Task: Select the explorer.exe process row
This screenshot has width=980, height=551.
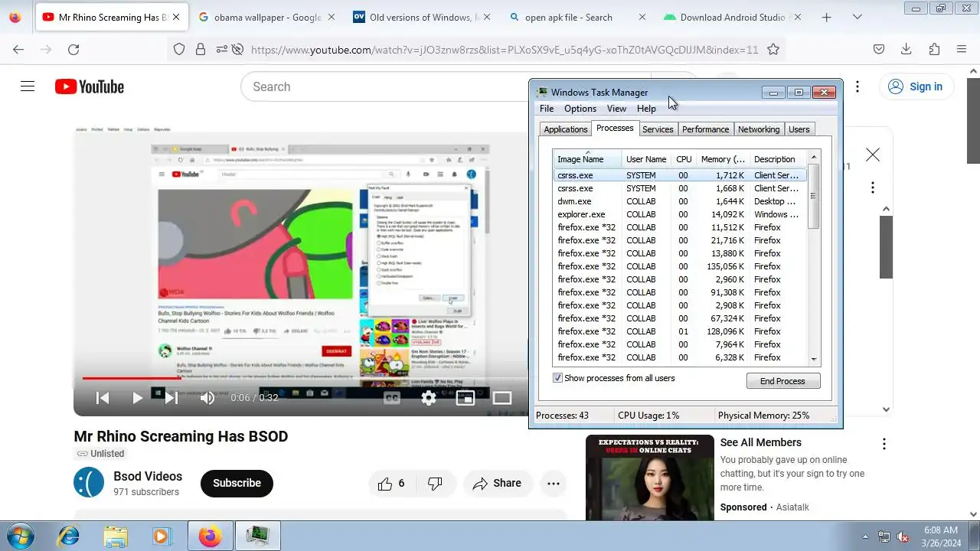Action: [679, 214]
